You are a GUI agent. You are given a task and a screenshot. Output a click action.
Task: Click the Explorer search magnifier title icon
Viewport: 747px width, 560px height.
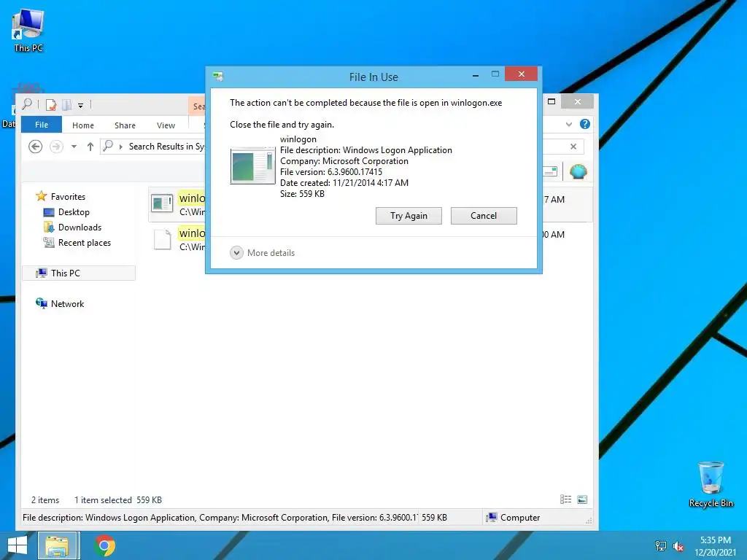click(x=27, y=104)
